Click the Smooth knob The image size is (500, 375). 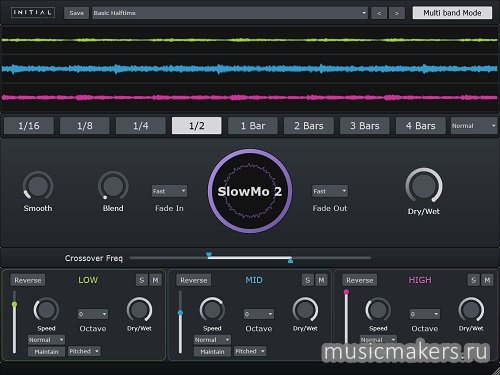[x=38, y=186]
